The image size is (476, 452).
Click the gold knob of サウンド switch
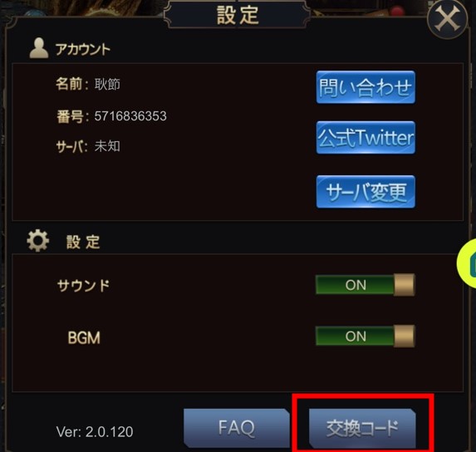click(x=405, y=285)
